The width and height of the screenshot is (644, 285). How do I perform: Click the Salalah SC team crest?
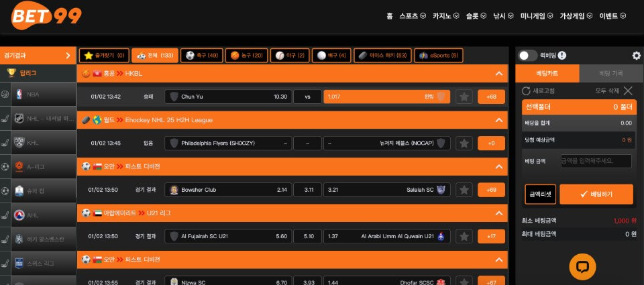pyautogui.click(x=441, y=190)
